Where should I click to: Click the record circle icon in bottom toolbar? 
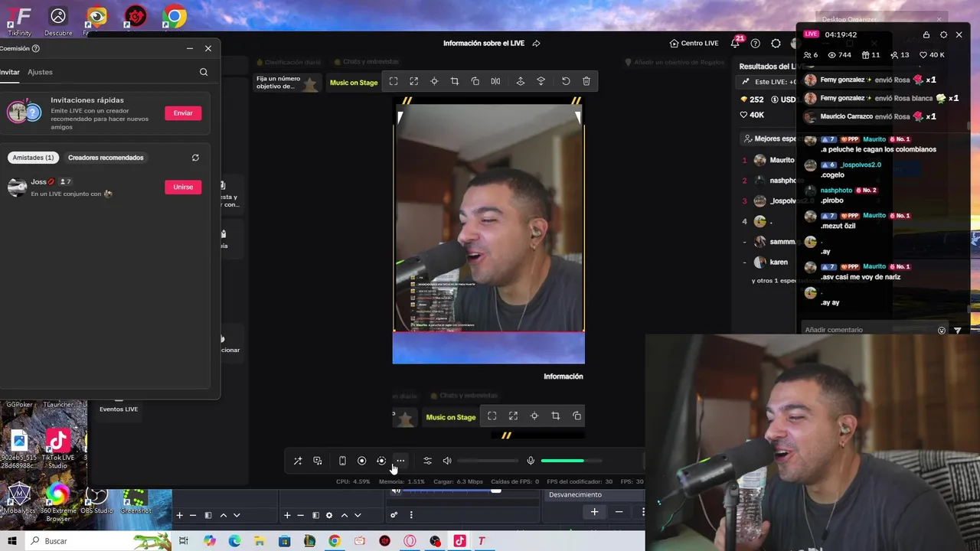coord(362,461)
